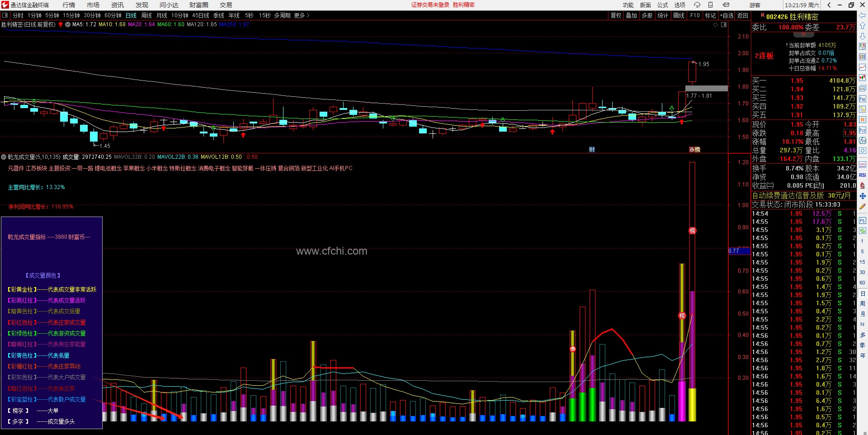Collapse the order book red arrow expander

point(803,34)
